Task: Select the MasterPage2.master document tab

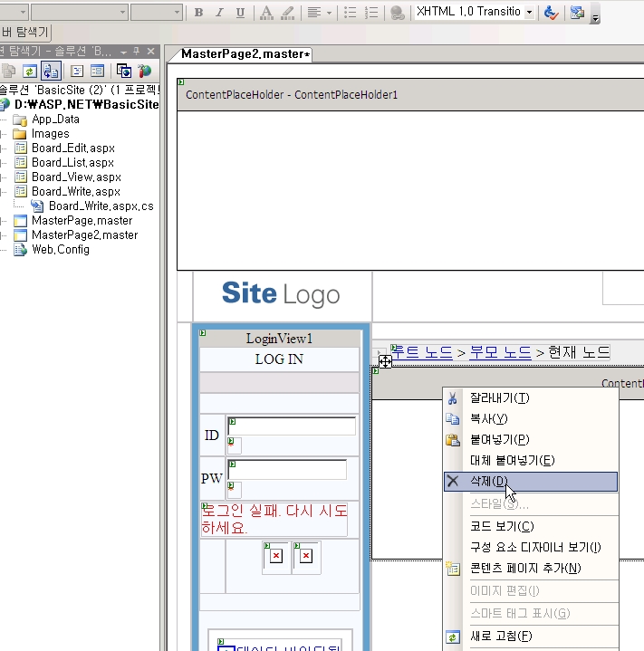Action: (245, 54)
